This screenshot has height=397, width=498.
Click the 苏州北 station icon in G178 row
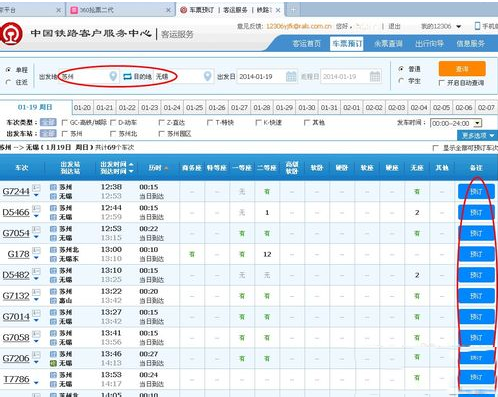53,250
